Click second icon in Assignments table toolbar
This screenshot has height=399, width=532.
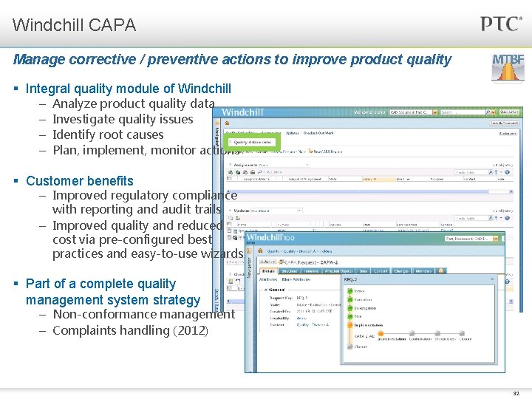pyautogui.click(x=238, y=172)
